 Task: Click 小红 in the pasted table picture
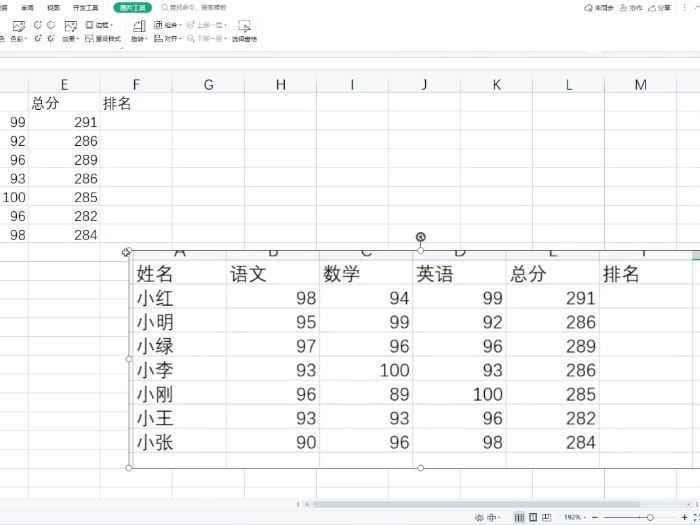pyautogui.click(x=154, y=298)
